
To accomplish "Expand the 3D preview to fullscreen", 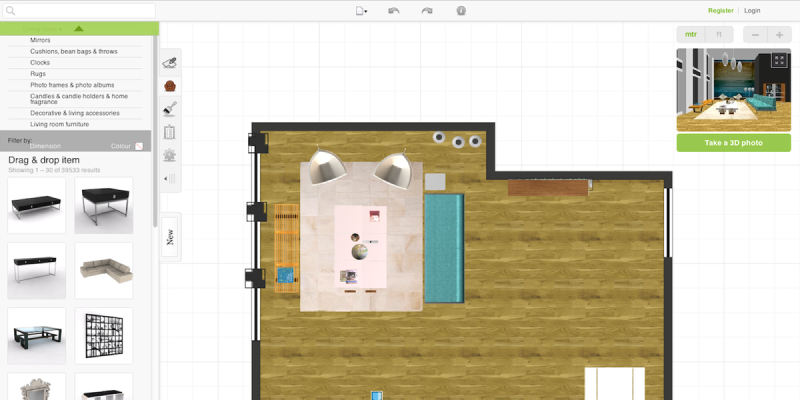I will (779, 61).
